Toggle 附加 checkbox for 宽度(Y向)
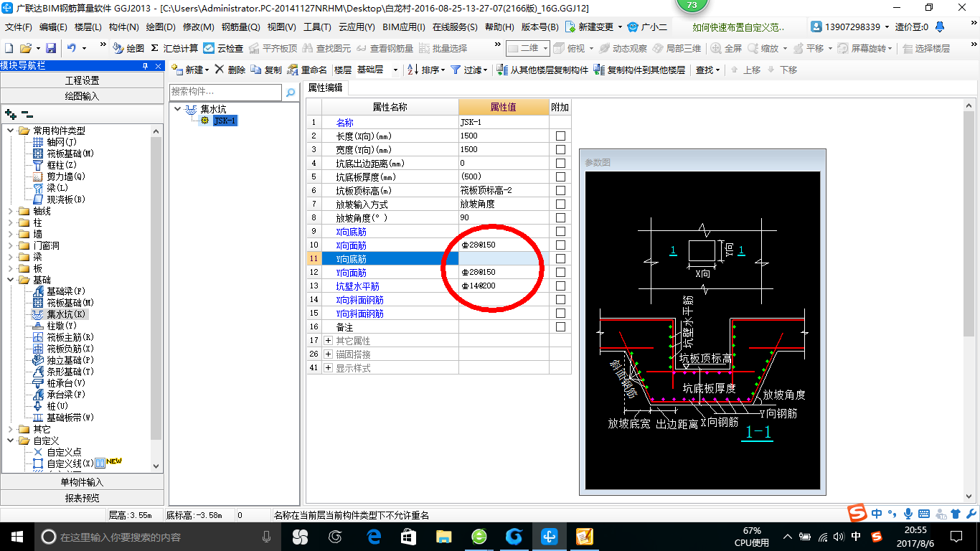The height and width of the screenshot is (551, 980). [560, 149]
